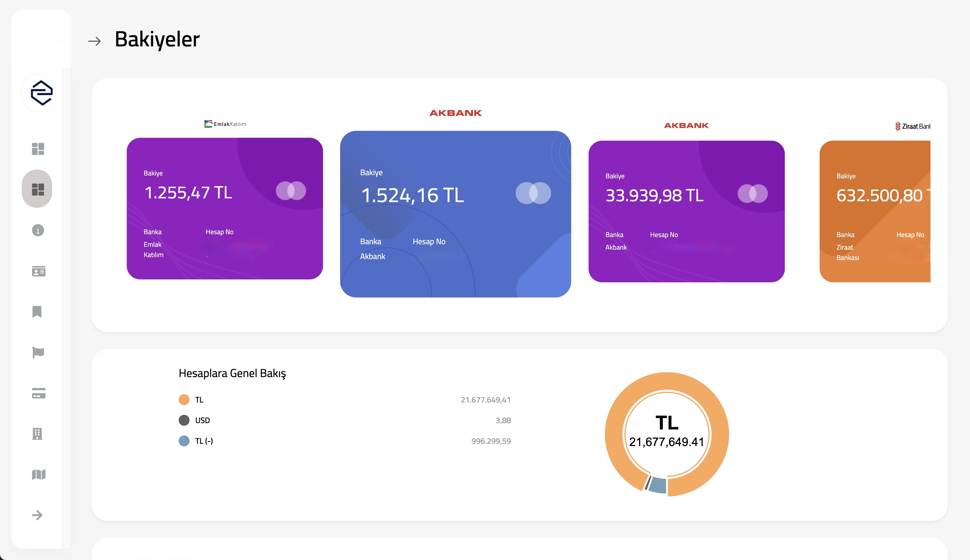Click overlapping circles on Emlak Katılım card
Image resolution: width=970 pixels, height=560 pixels.
tap(291, 191)
